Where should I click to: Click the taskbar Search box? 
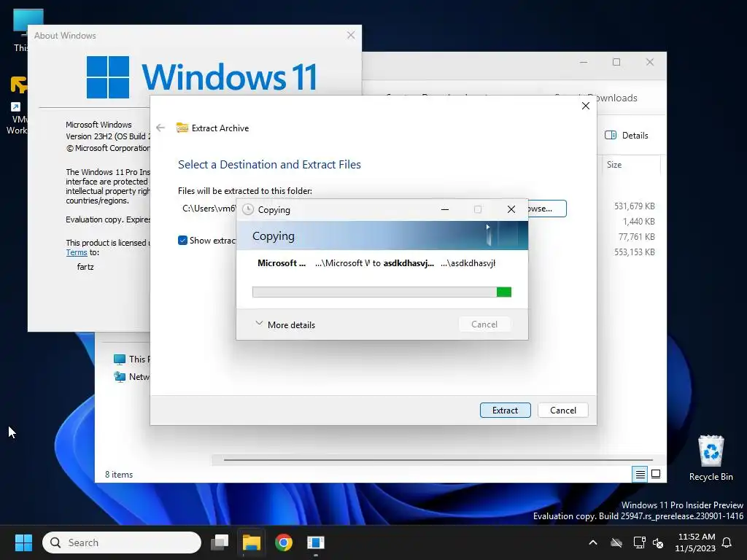[x=122, y=542]
